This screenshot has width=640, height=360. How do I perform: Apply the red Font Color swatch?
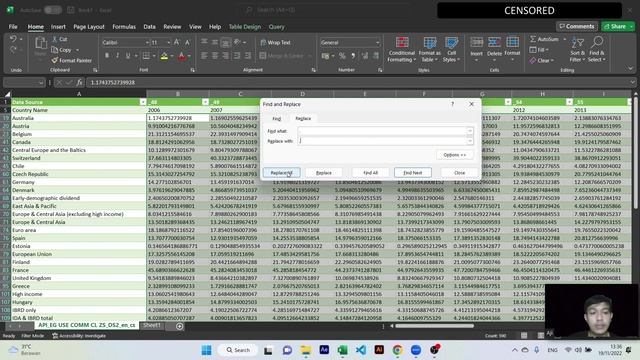[182, 56]
